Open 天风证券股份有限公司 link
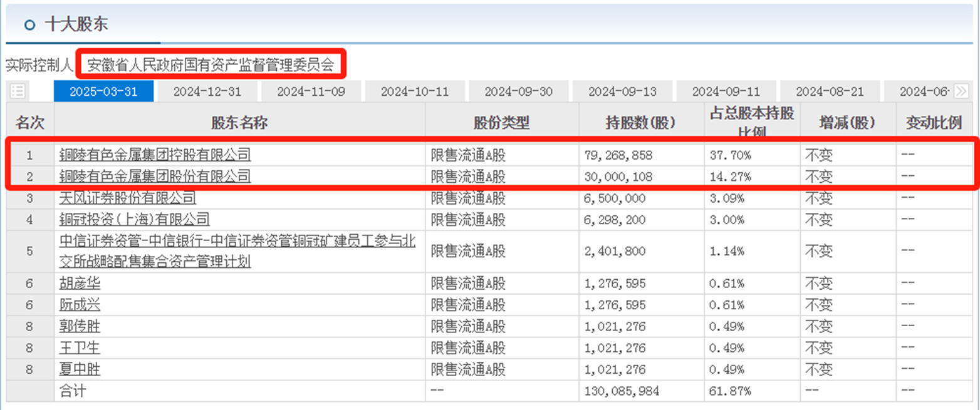Image resolution: width=980 pixels, height=410 pixels. [x=127, y=198]
